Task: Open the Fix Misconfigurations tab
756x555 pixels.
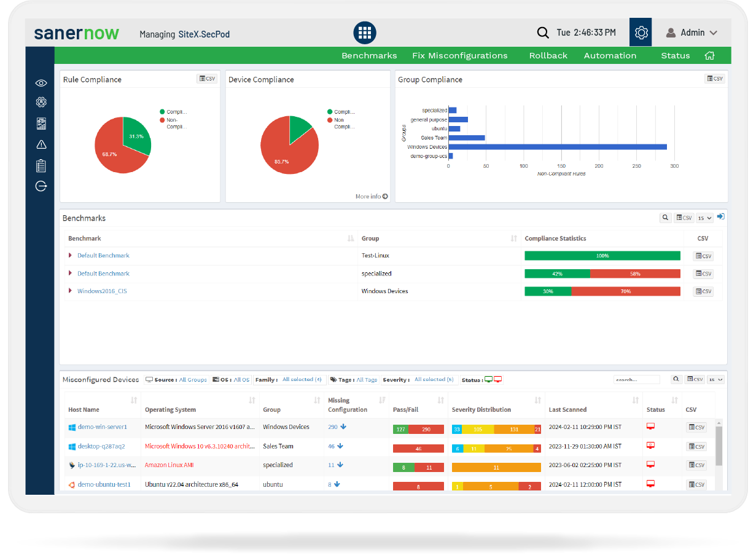Action: pyautogui.click(x=459, y=55)
